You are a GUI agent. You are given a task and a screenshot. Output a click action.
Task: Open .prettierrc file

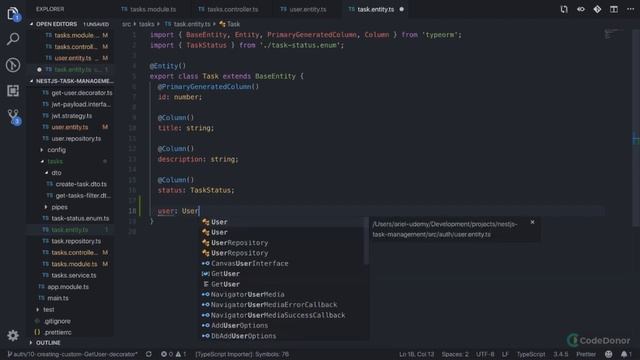[58, 332]
